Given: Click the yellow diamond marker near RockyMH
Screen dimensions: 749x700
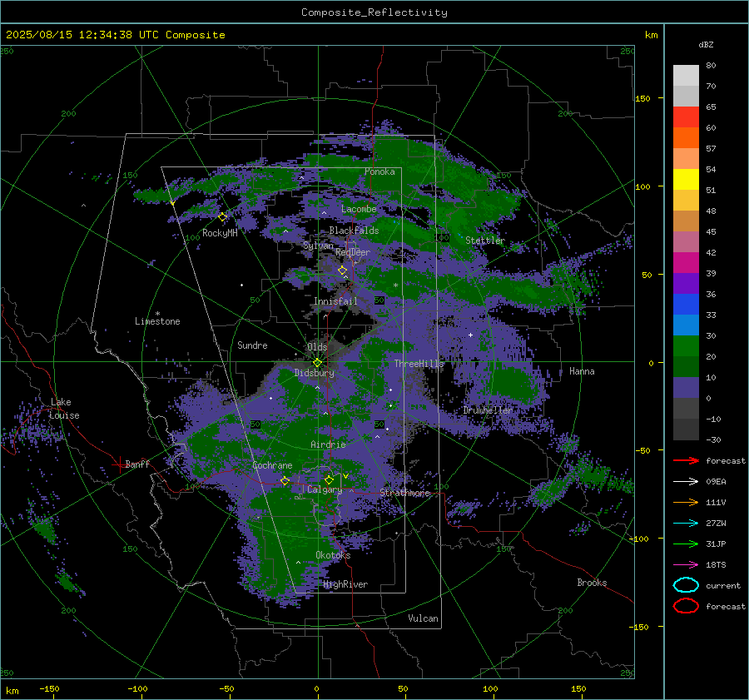Looking at the screenshot, I should pos(222,217).
